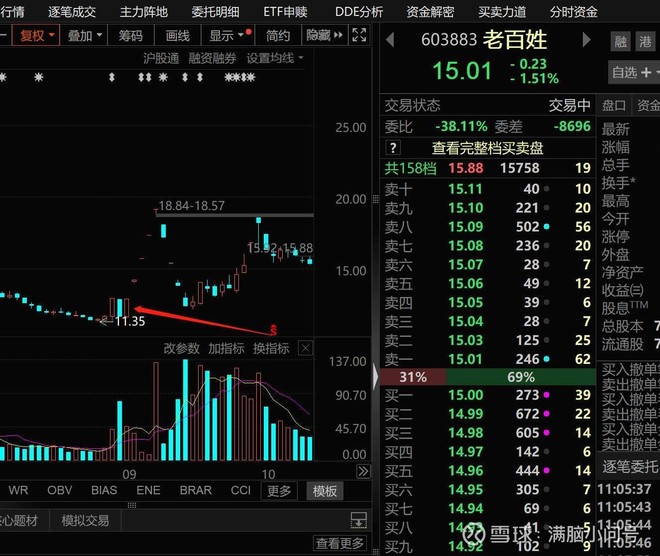Switch to 简约 mode
This screenshot has width=660, height=556.
[278, 35]
